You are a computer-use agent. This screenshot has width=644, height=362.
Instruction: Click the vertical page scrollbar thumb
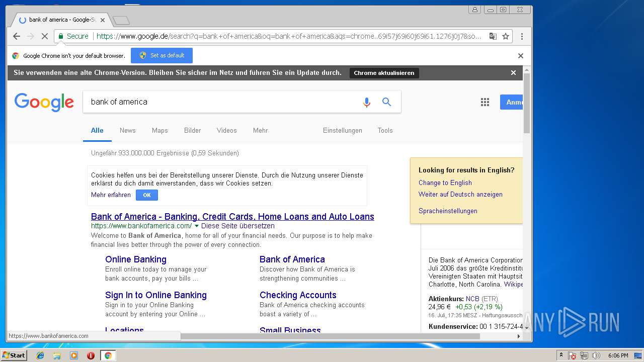(x=527, y=103)
